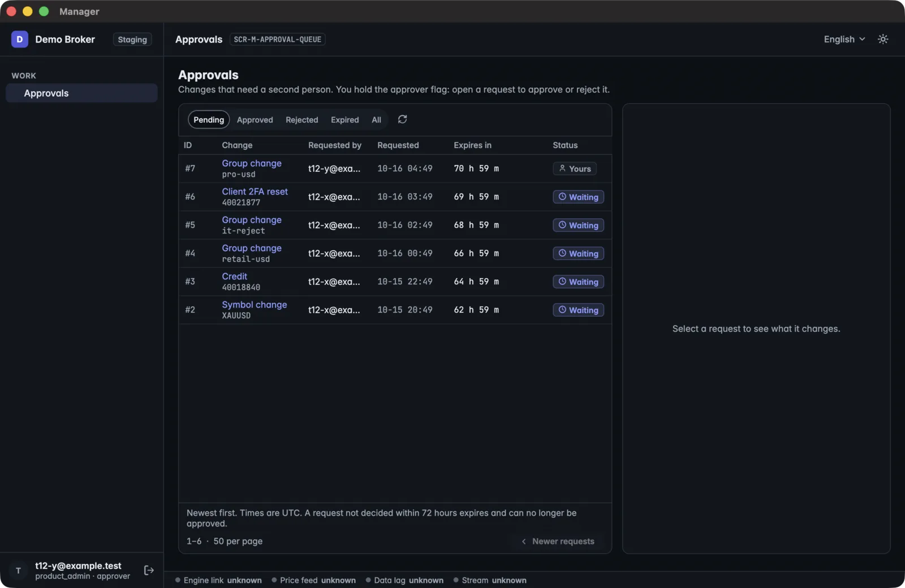Screen dimensions: 905x588
Task: Click Waiting badge on request #4
Action: pyautogui.click(x=578, y=253)
